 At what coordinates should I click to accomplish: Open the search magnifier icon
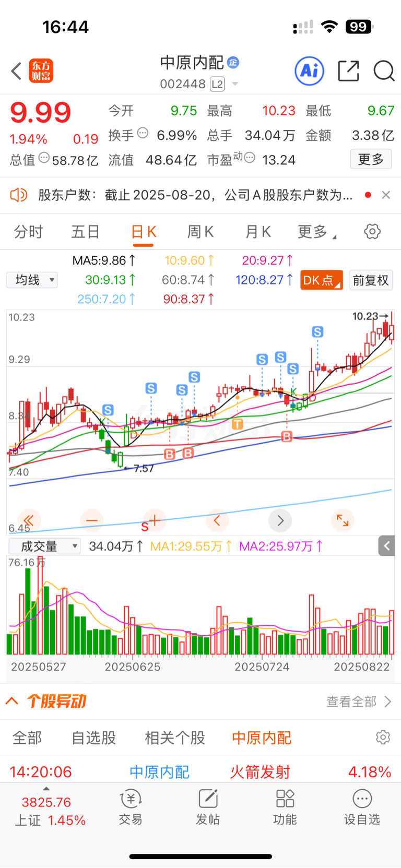pyautogui.click(x=384, y=70)
